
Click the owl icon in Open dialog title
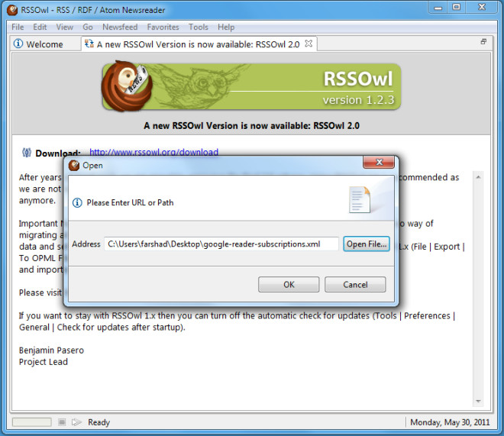[x=74, y=166]
